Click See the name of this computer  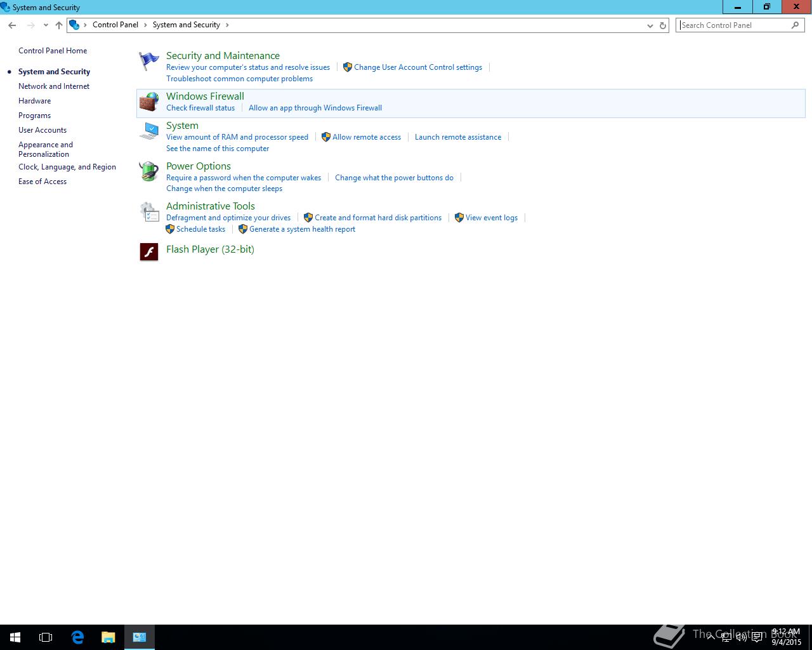tap(218, 149)
